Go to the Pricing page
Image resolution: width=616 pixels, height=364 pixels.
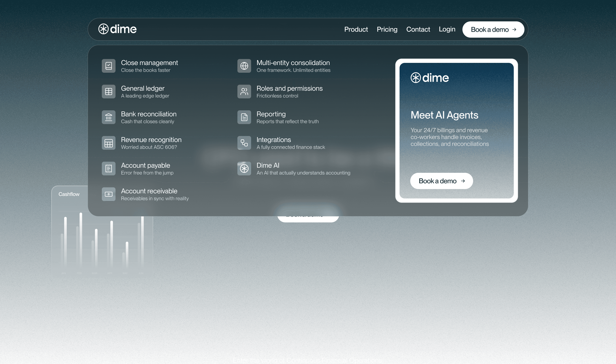point(387,30)
